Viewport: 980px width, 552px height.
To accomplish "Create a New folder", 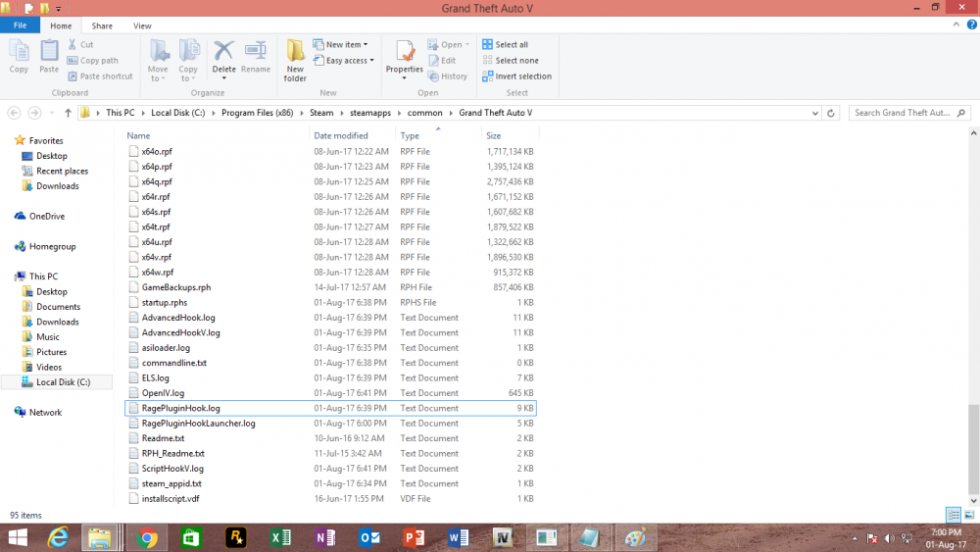I will (295, 61).
